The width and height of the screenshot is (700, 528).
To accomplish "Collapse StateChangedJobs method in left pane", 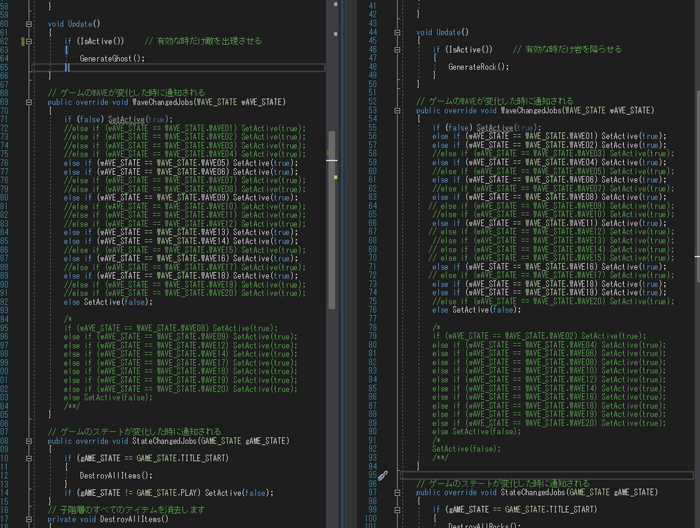I will tap(29, 441).
